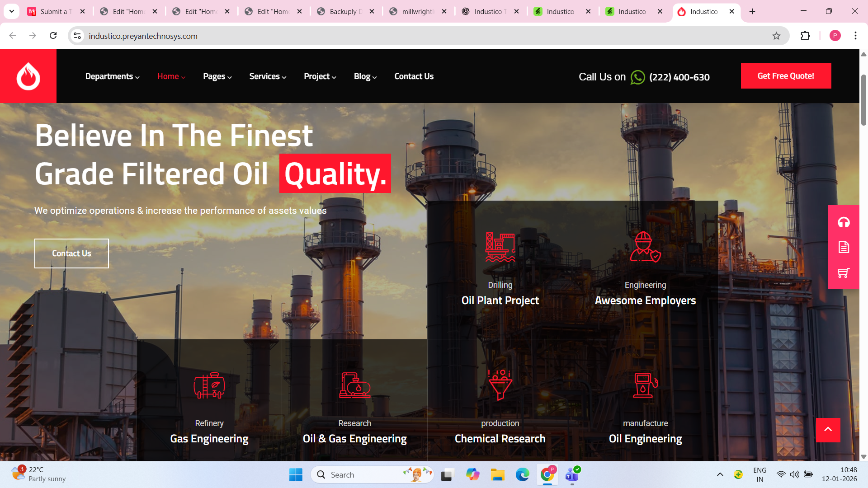868x488 pixels.
Task: Switch to the millwright browser tab
Action: (417, 11)
